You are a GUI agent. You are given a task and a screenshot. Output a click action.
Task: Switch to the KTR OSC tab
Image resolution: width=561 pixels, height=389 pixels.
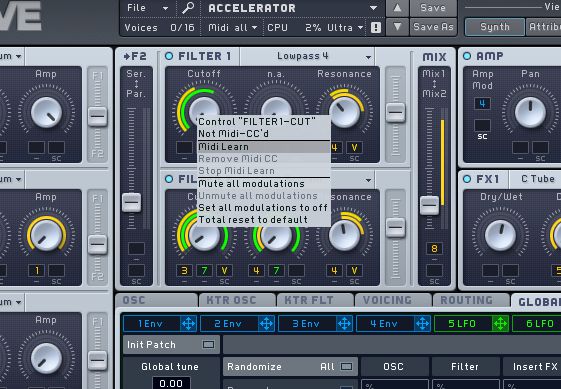point(237,300)
